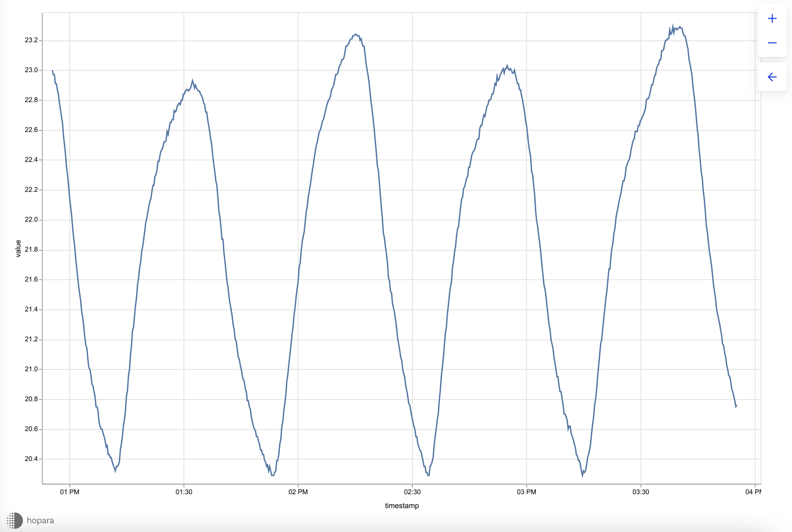792x532 pixels.
Task: Click the 22.0 y-axis tick label
Action: coord(31,219)
